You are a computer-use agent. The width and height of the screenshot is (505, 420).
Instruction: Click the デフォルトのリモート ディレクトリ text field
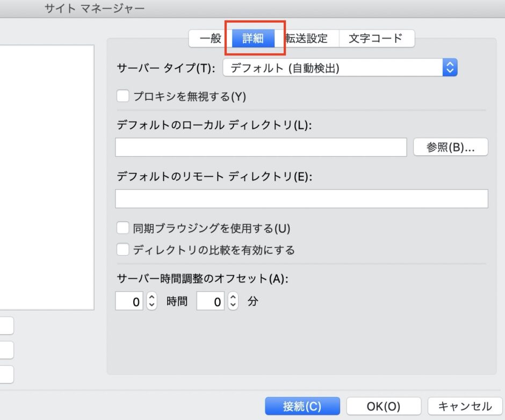pyautogui.click(x=301, y=199)
